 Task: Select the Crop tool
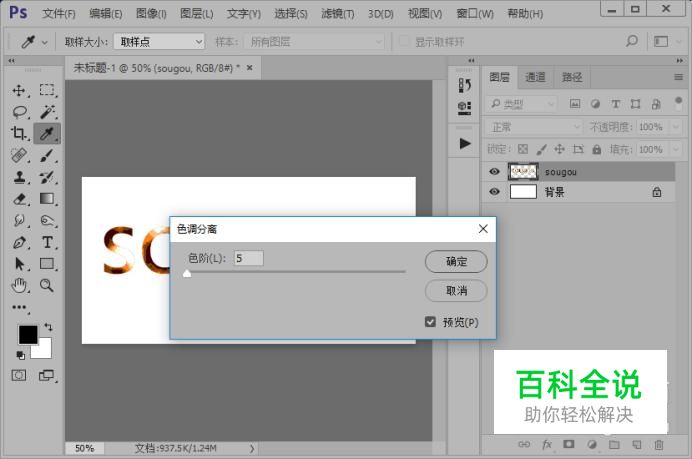point(19,133)
